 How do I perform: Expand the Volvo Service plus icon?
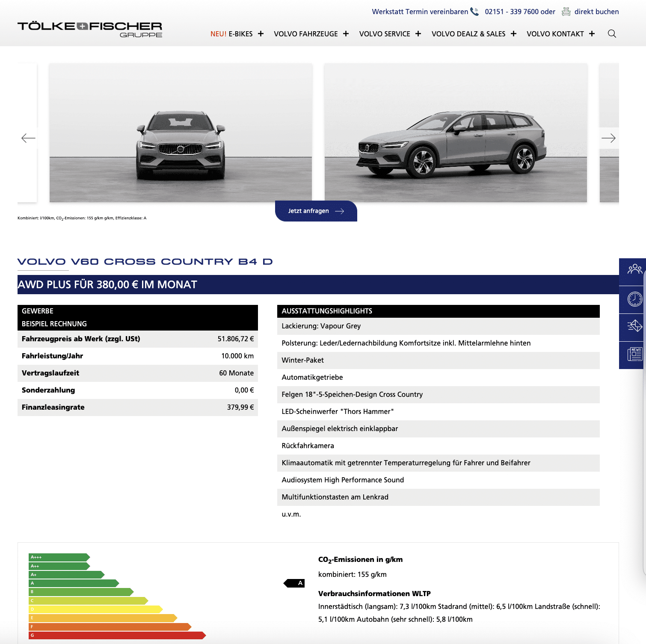tap(418, 34)
